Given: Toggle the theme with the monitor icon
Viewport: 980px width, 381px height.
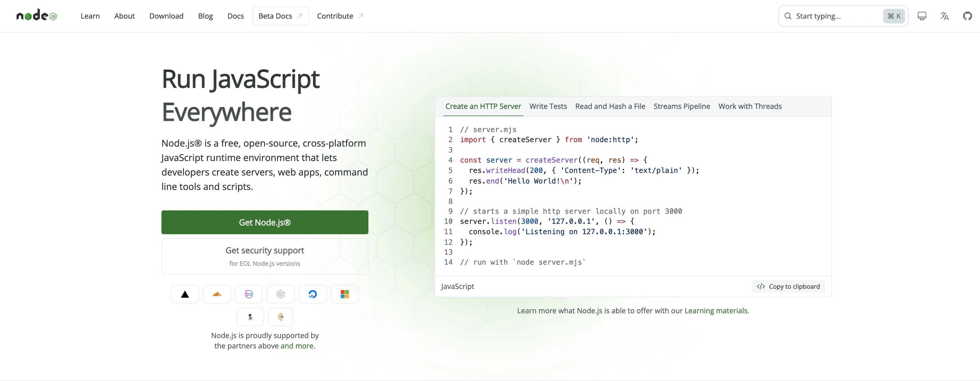Looking at the screenshot, I should pyautogui.click(x=922, y=16).
